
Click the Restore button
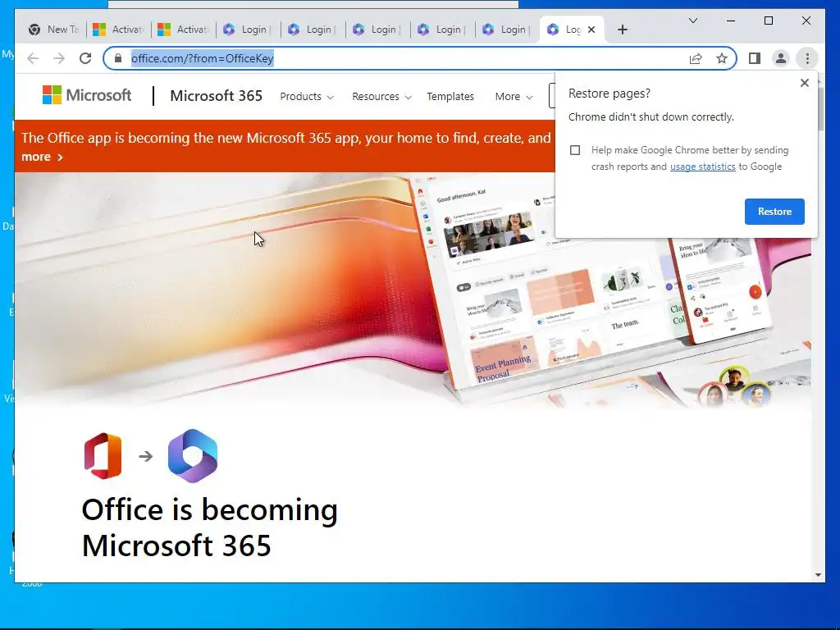[x=774, y=212]
